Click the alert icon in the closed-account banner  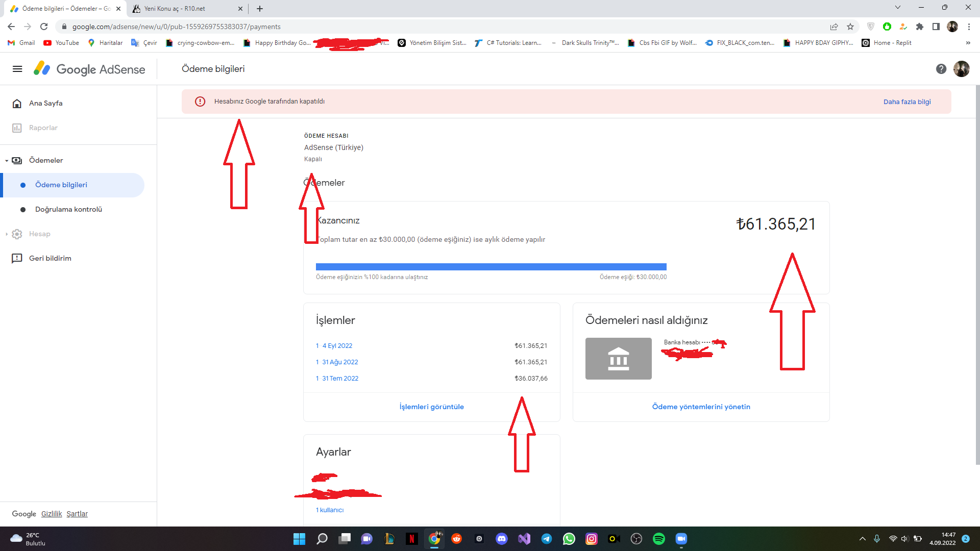(x=200, y=102)
